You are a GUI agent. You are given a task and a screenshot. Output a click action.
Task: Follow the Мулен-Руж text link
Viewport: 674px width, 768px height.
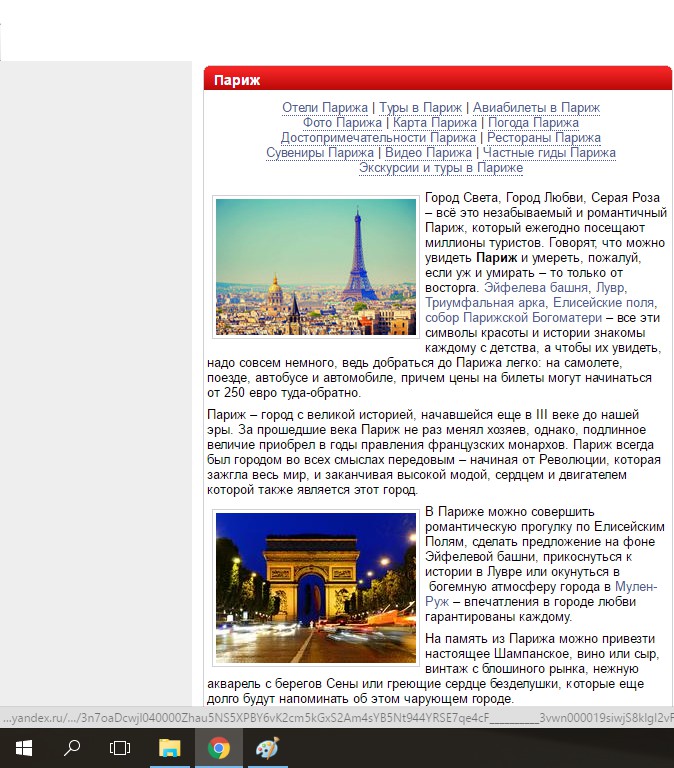click(x=636, y=587)
